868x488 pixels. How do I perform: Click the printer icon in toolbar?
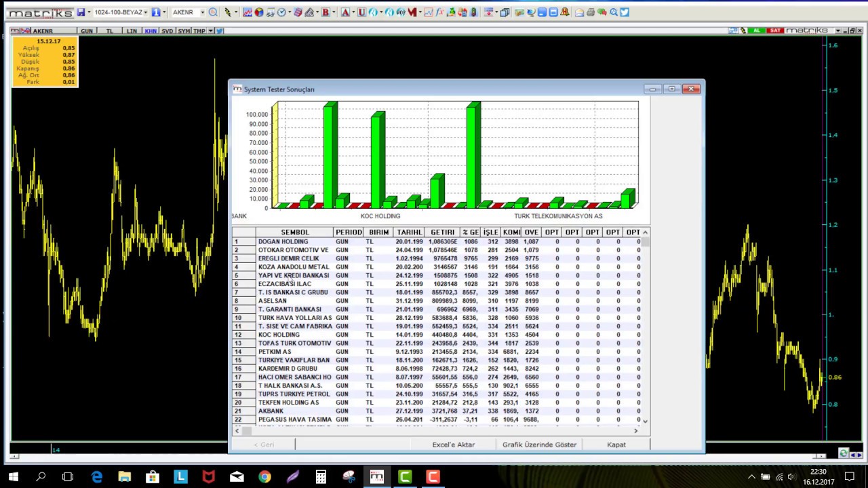click(590, 12)
